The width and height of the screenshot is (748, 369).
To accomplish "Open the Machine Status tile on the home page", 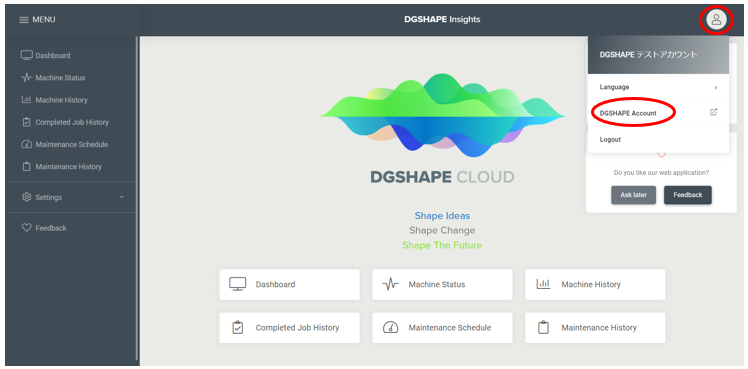I will coord(442,285).
